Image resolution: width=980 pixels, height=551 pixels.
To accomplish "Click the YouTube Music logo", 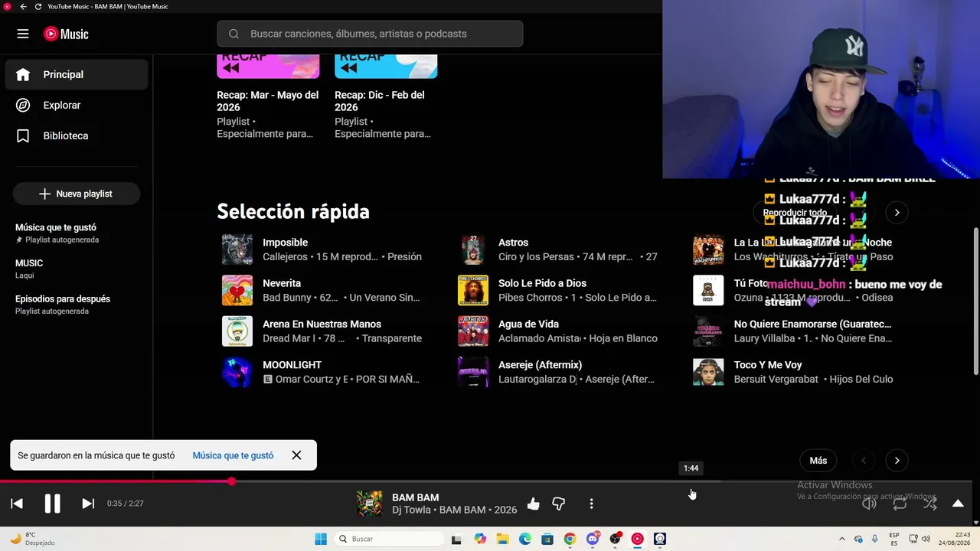I will click(66, 34).
